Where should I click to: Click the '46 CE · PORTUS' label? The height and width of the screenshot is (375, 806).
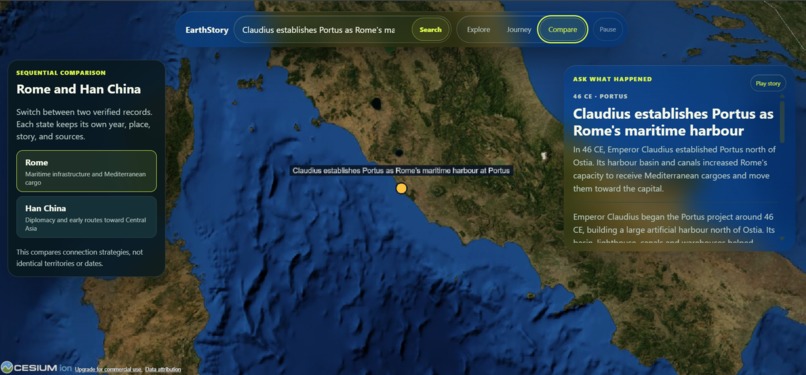600,96
